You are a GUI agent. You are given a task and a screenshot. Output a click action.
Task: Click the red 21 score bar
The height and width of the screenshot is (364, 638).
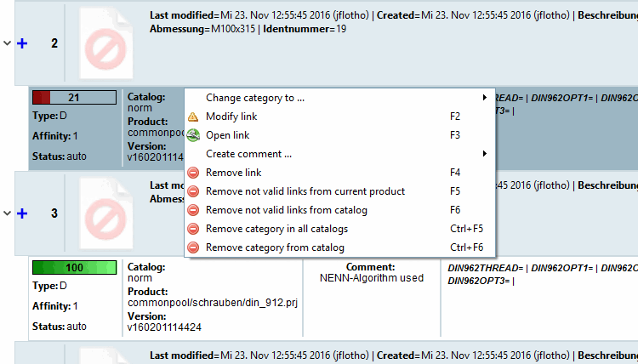click(x=74, y=98)
